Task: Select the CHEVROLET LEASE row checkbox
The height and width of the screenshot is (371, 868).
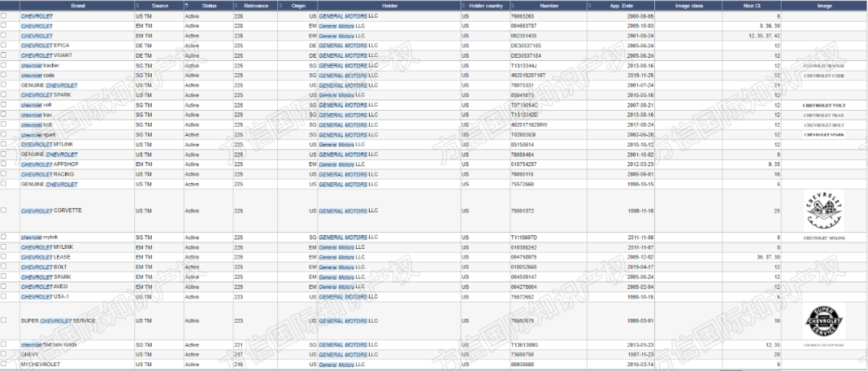Action: [4, 256]
